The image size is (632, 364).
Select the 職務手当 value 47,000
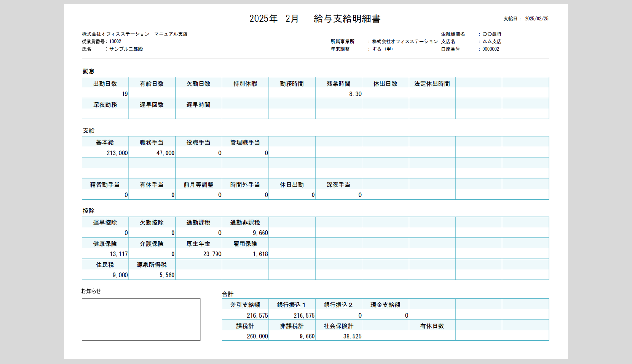[165, 153]
